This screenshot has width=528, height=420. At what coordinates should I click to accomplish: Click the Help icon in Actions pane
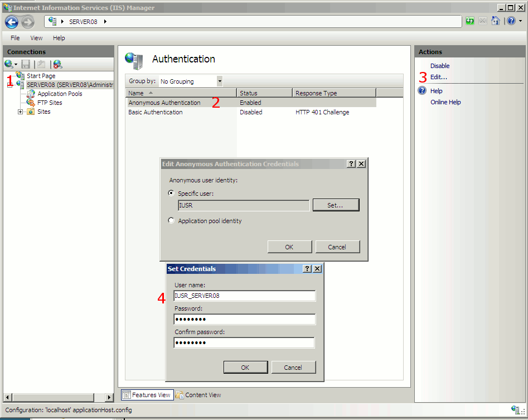click(x=422, y=90)
